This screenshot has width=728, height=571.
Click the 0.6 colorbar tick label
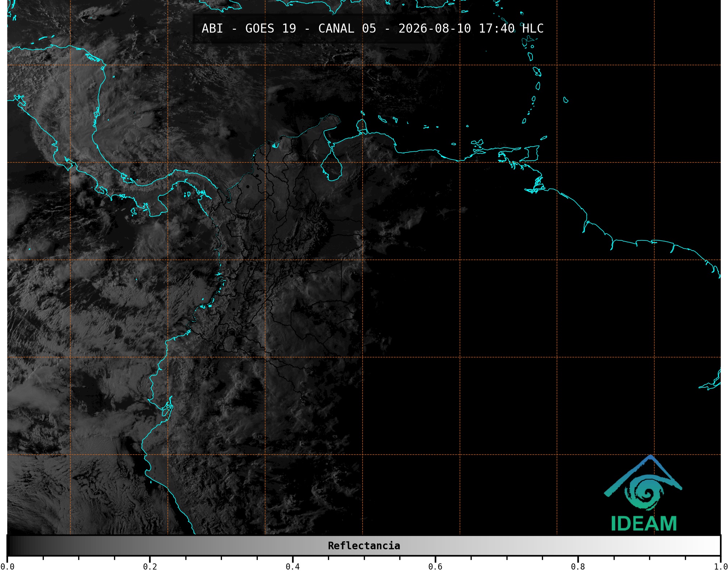pyautogui.click(x=435, y=567)
